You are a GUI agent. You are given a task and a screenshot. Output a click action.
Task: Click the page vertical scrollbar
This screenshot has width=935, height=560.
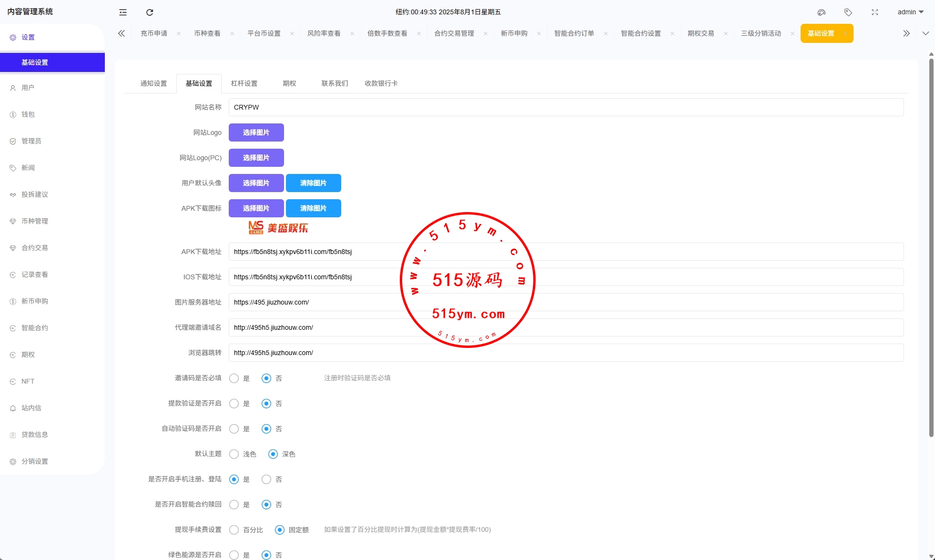tap(931, 248)
